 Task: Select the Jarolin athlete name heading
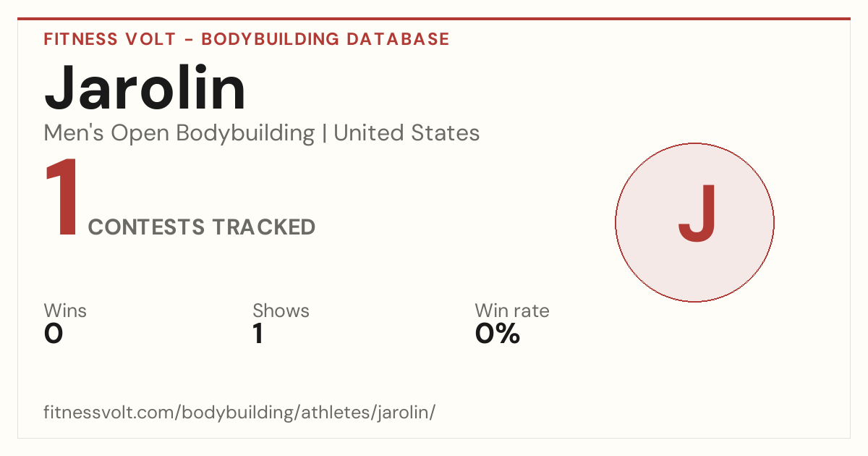click(x=145, y=88)
